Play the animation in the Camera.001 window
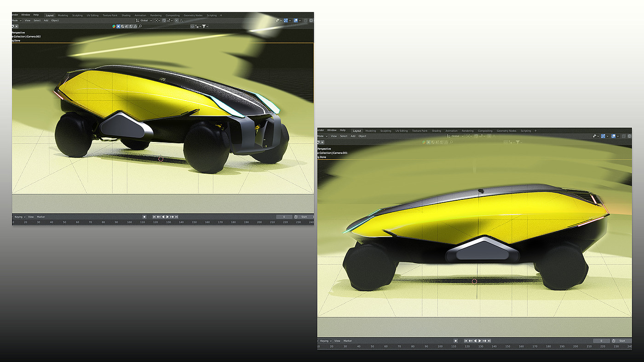 (480, 341)
